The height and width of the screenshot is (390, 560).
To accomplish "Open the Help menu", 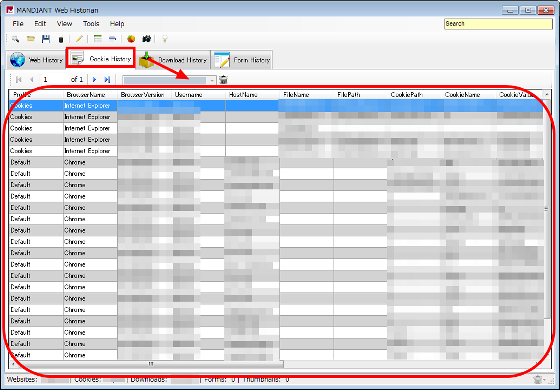I will 117,24.
